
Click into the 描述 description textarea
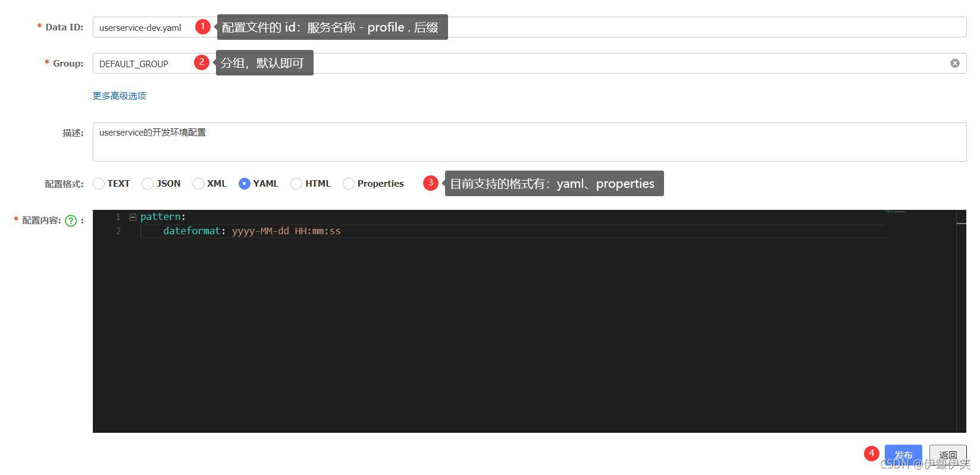530,142
